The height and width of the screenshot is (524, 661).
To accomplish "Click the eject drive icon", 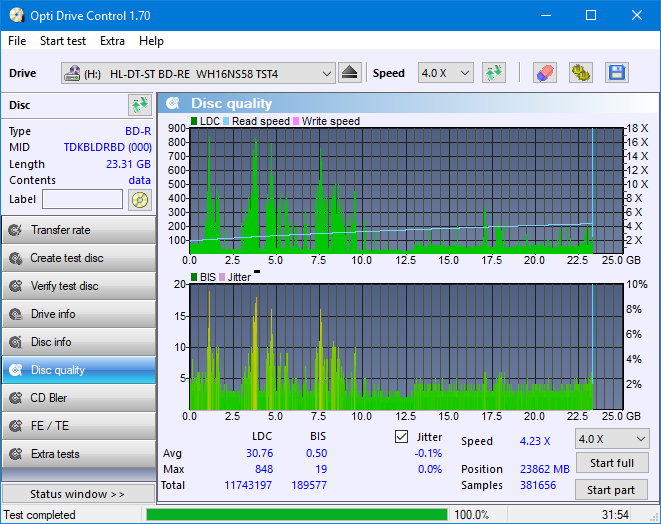I will pyautogui.click(x=350, y=73).
